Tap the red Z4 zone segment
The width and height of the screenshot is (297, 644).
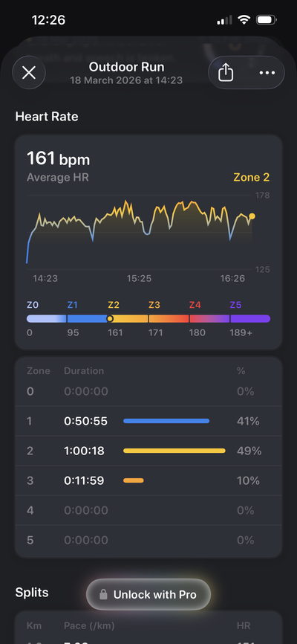pyautogui.click(x=209, y=319)
